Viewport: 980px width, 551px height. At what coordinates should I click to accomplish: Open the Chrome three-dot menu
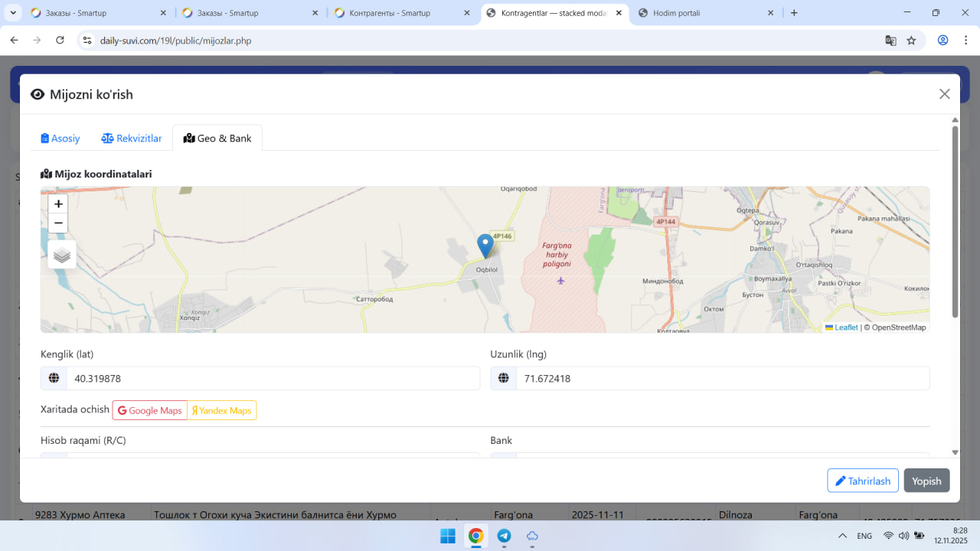pos(965,41)
